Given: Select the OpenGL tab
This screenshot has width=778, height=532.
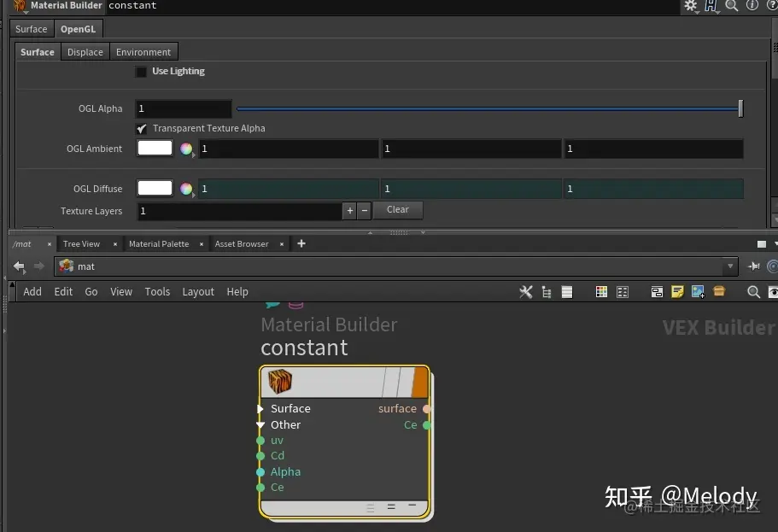Looking at the screenshot, I should tap(78, 29).
